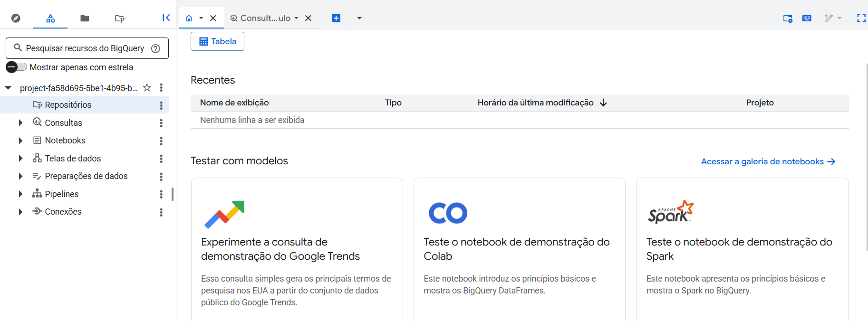
Task: Open the Consult...ulo tab dropdown arrow
Action: click(x=296, y=18)
